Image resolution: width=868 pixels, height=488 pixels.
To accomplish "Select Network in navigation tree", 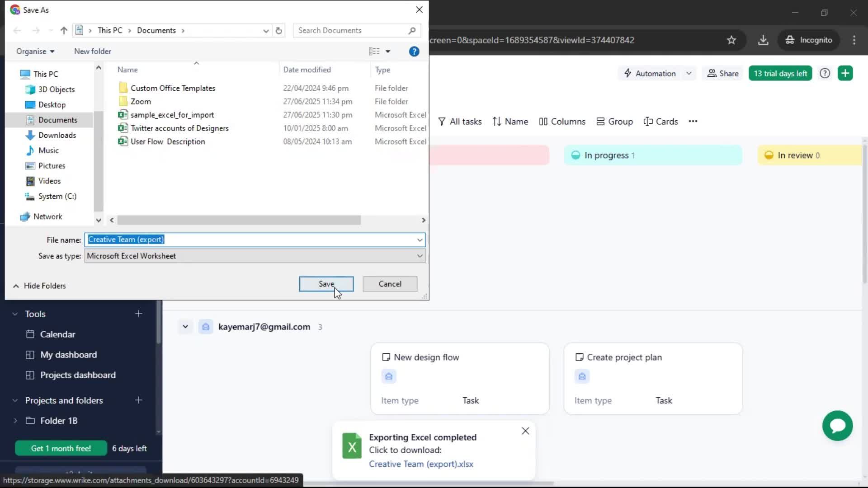I will point(47,216).
